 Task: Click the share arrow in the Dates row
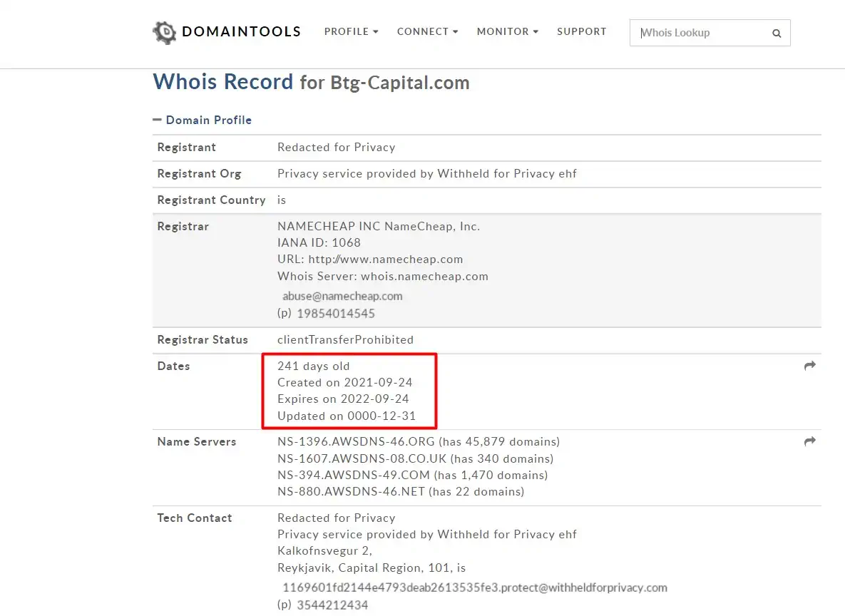[809, 366]
